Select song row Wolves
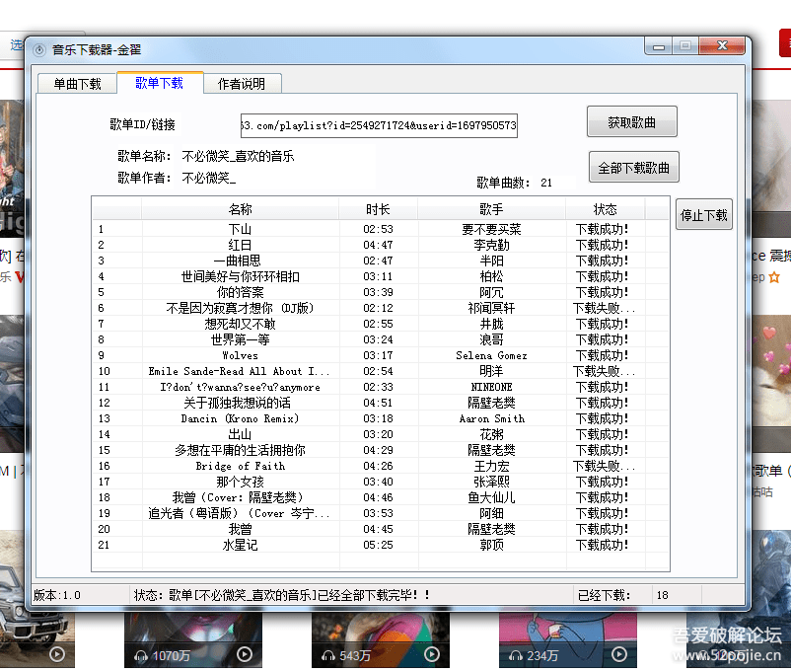Viewport: 791px width, 672px height. 381,355
